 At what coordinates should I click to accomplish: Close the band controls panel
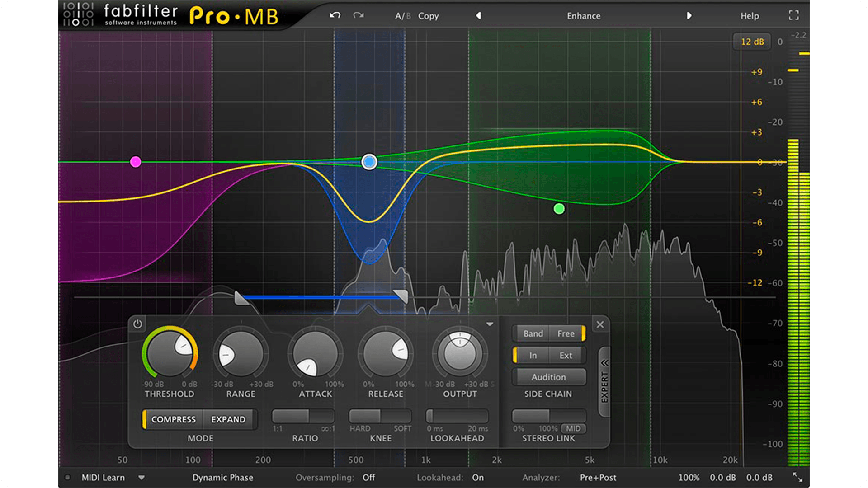point(600,324)
